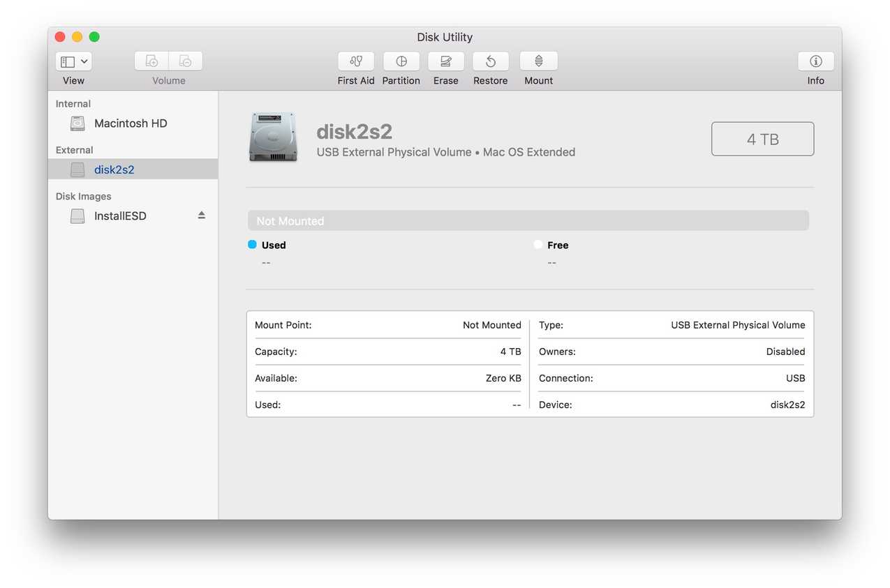Click the disk2s2 drive thumbnail icon
Viewport: 890px width, 588px height.
(273, 137)
